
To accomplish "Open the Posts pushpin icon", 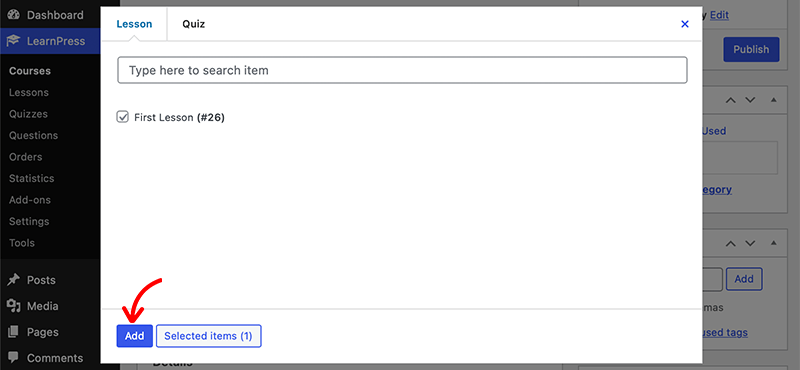I will [14, 280].
